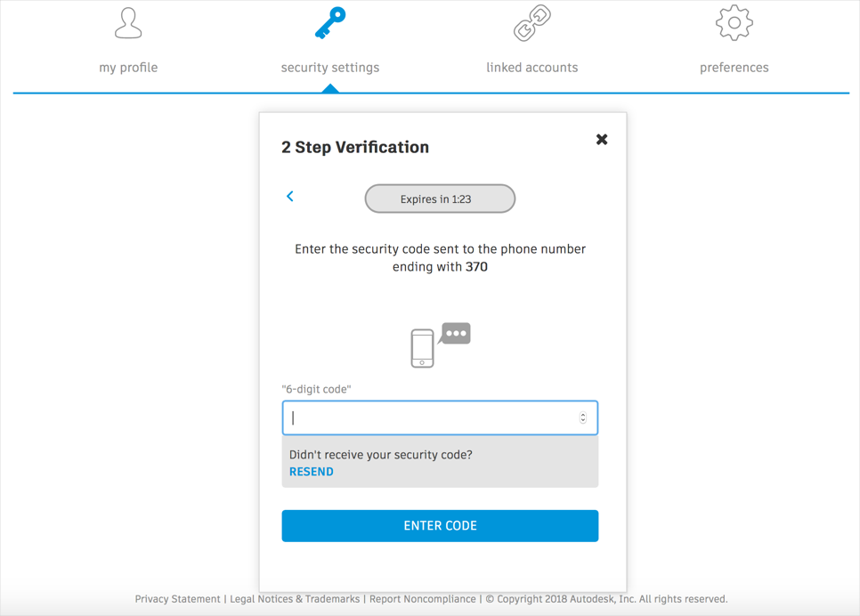
Task: Open the linked accounts tab
Action: 532,68
